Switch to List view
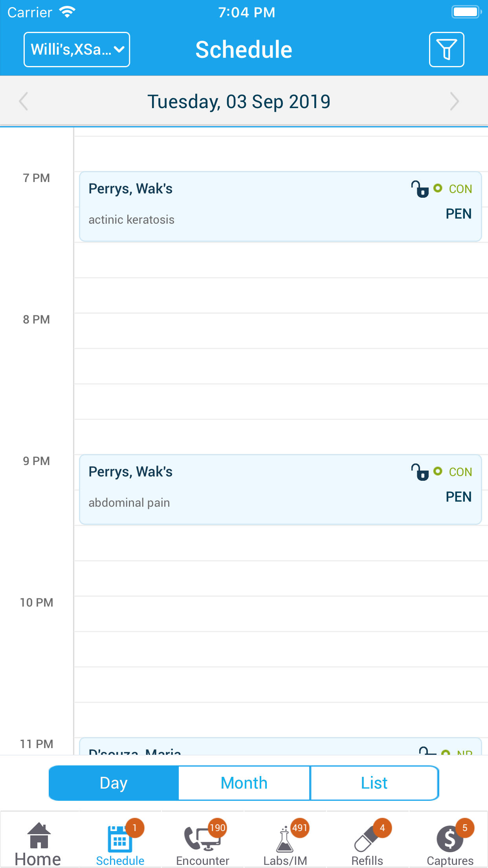Image resolution: width=488 pixels, height=868 pixels. coord(374,783)
